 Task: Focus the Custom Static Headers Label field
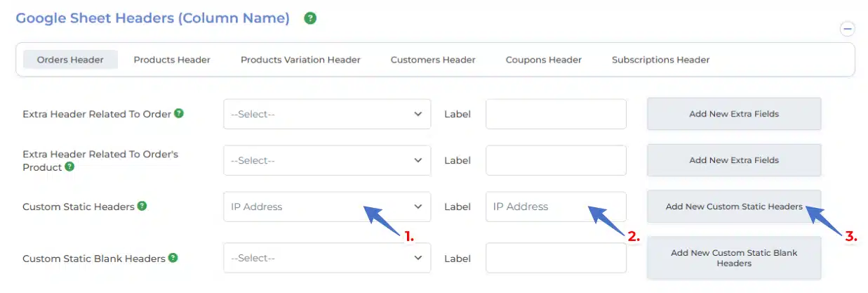click(556, 207)
